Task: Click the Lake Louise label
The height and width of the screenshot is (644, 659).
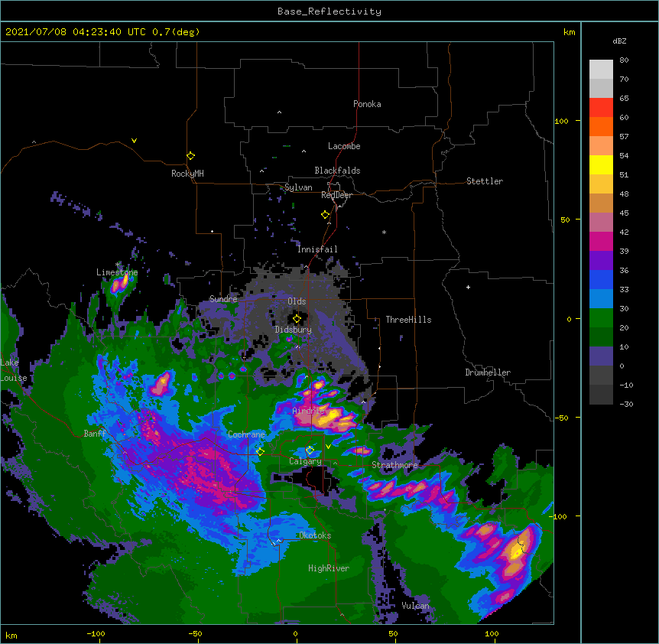Action: (x=14, y=370)
